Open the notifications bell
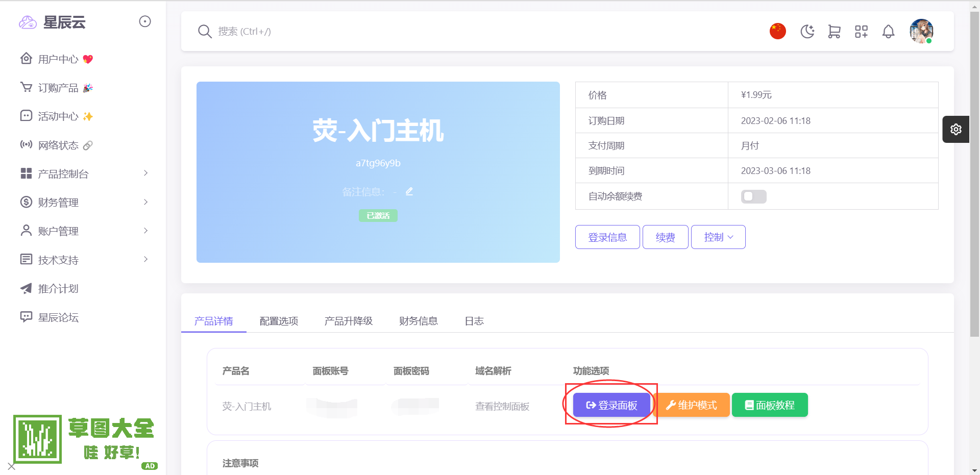This screenshot has height=475, width=980. 888,32
